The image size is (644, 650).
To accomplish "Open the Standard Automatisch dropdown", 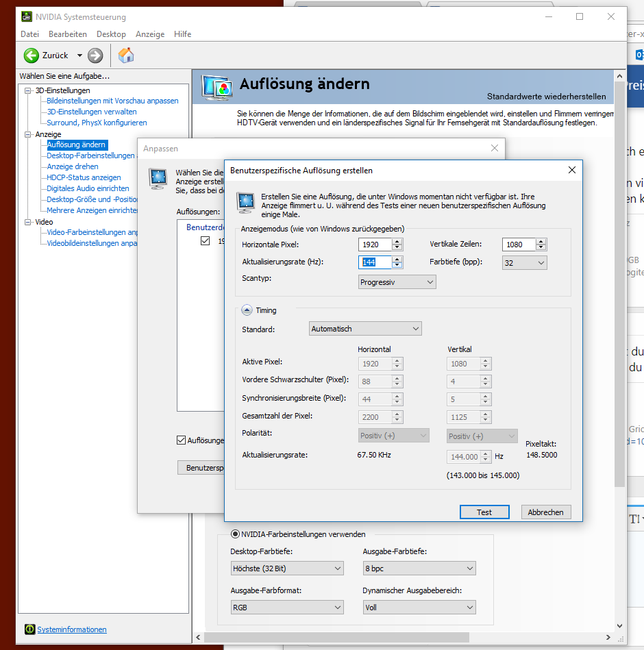I will [365, 329].
